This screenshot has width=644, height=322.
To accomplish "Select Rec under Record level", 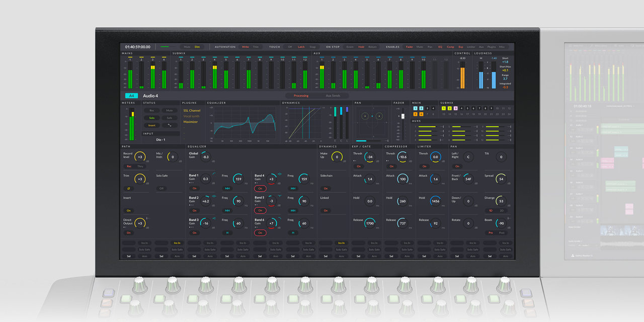I will pos(129,167).
